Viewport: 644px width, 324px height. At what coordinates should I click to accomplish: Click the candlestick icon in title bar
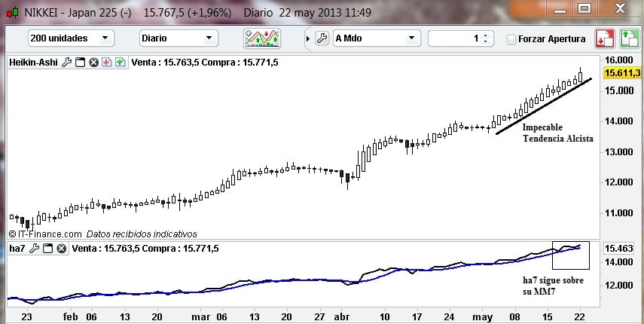click(12, 12)
